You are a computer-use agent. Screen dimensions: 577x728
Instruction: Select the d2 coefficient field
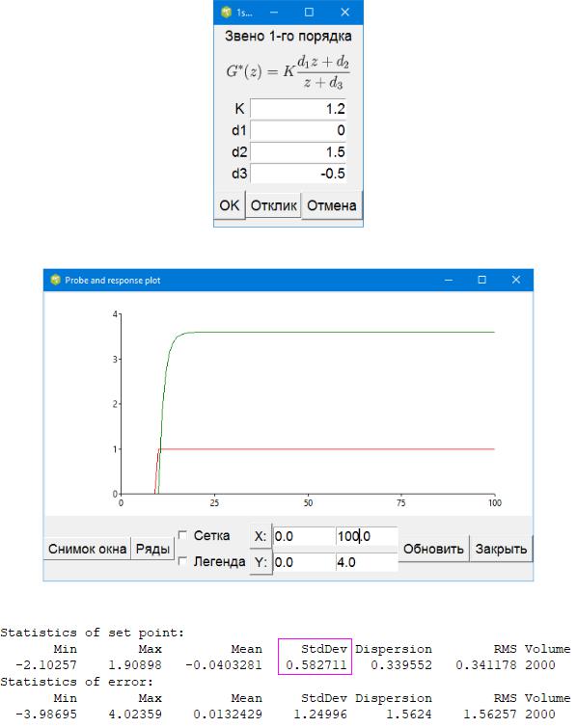pyautogui.click(x=298, y=151)
